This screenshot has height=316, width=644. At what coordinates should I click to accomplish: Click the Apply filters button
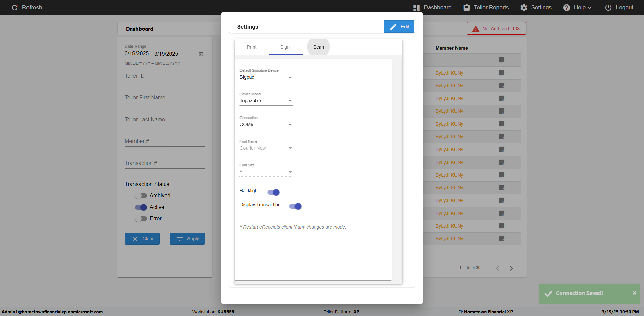click(187, 239)
